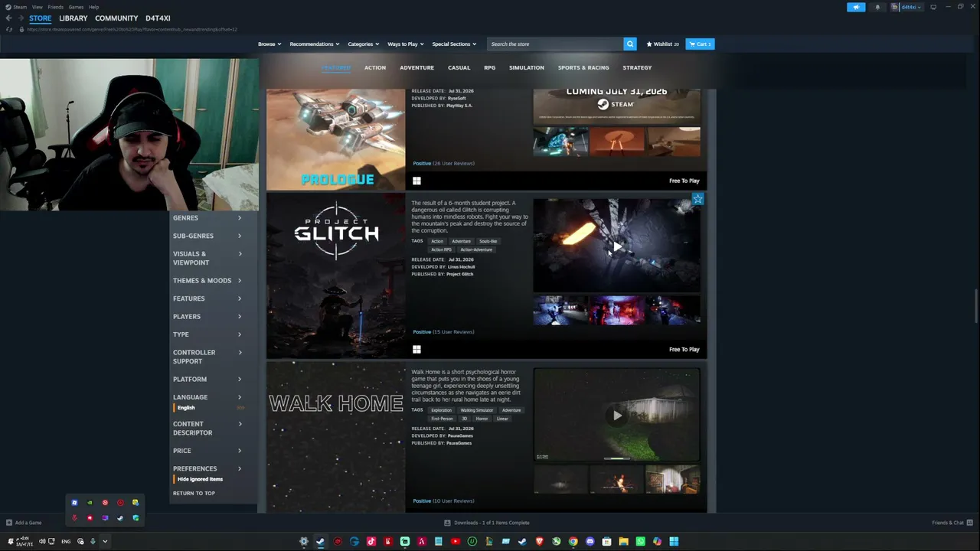
Task: Click the Downloads status bar entry
Action: (x=486, y=523)
